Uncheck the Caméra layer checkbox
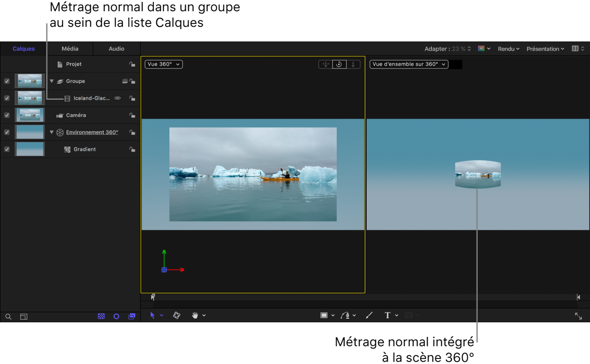 click(x=6, y=115)
